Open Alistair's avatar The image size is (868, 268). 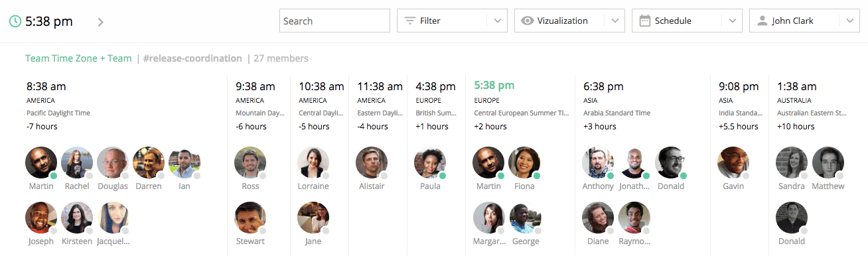(372, 163)
